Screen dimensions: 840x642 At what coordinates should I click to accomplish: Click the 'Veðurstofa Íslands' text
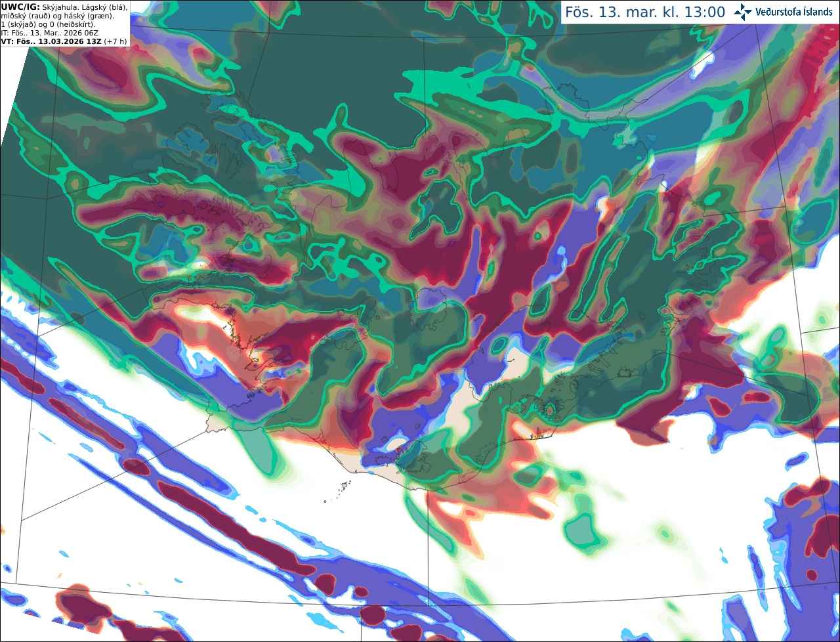pyautogui.click(x=794, y=12)
